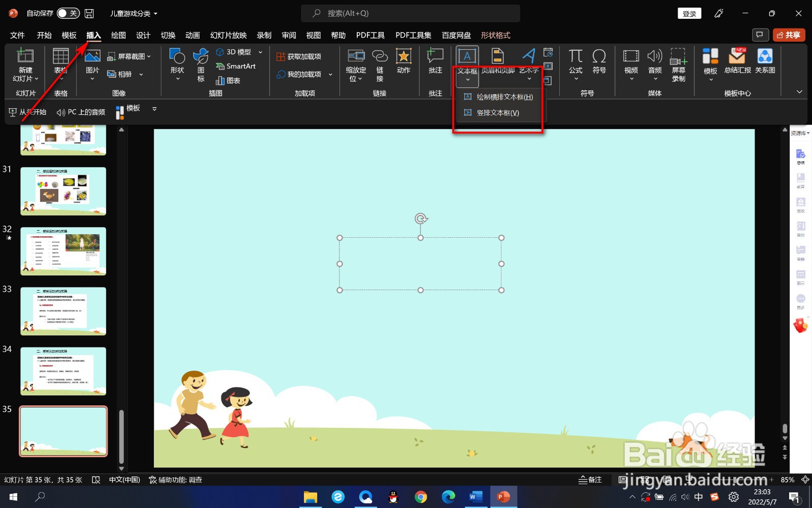Toggle the 备注 notes pane

(590, 480)
